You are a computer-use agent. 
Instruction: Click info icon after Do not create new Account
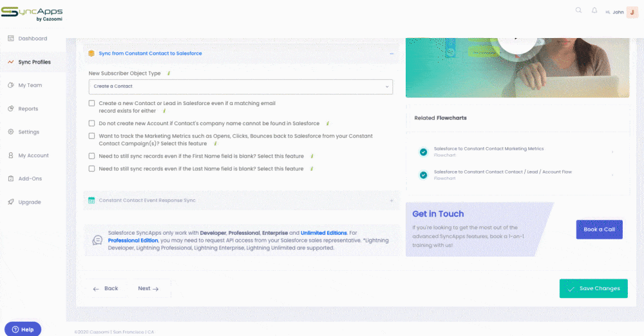point(327,123)
